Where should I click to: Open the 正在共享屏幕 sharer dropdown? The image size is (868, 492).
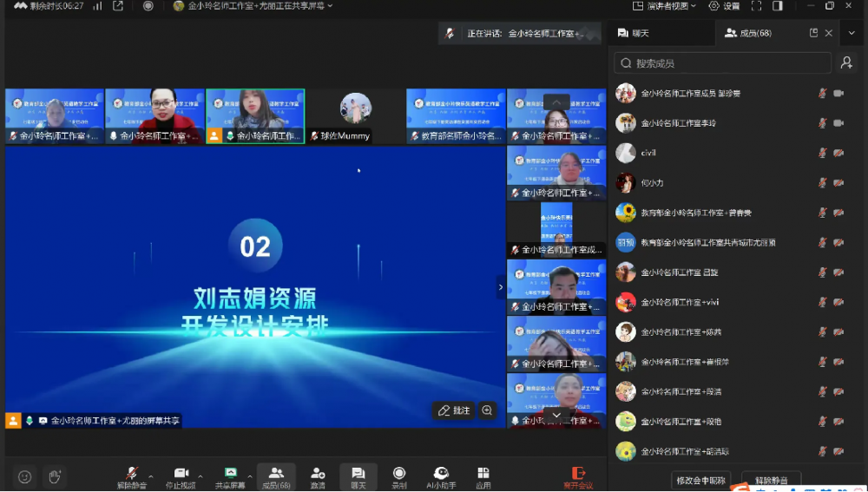[253, 6]
